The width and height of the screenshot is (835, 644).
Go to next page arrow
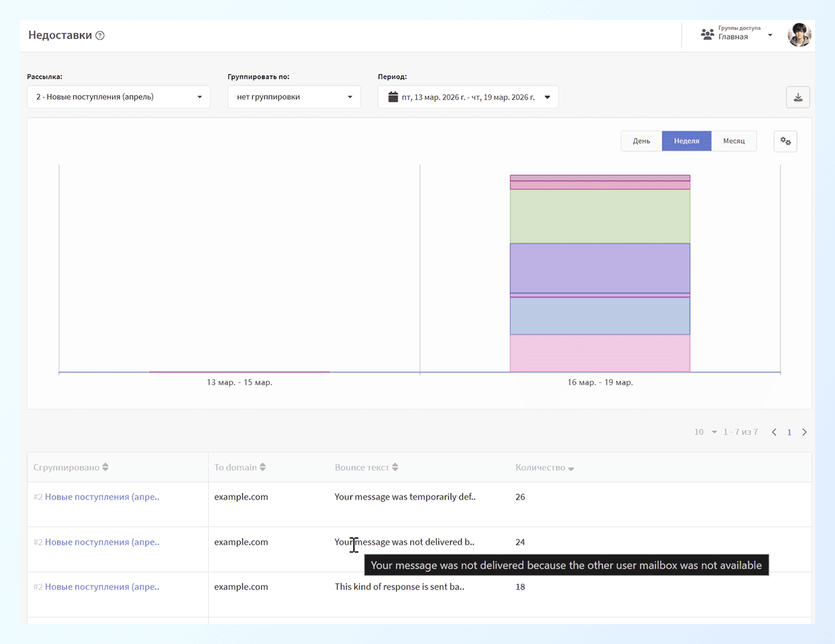[805, 432]
